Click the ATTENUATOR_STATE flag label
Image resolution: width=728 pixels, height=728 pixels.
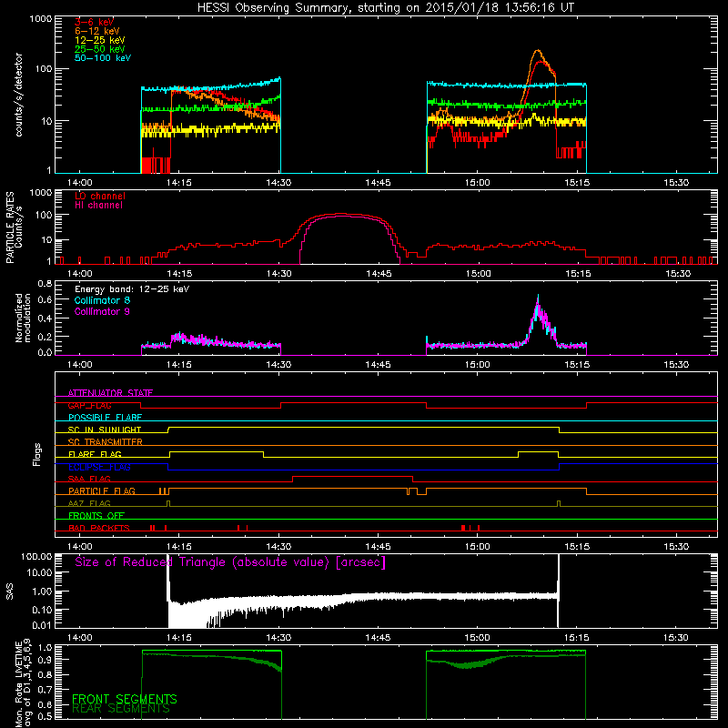(110, 393)
